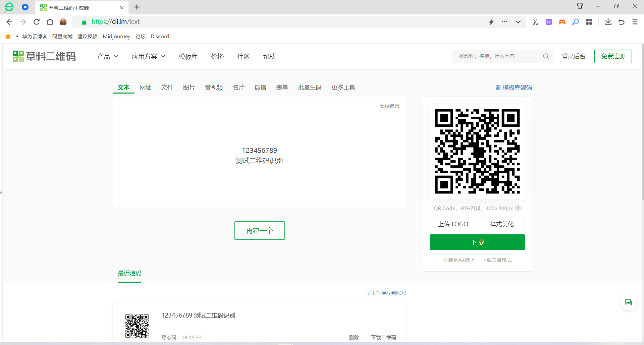Open the extensions grid icon

(589, 22)
